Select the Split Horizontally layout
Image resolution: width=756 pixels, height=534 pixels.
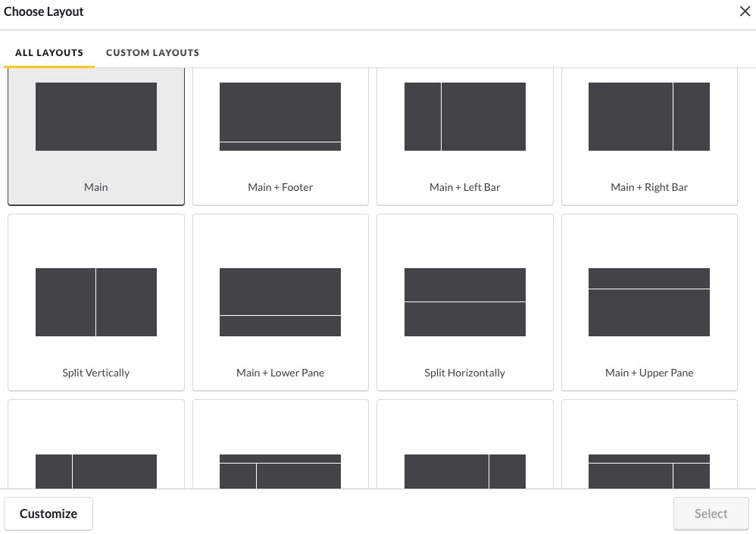click(465, 302)
